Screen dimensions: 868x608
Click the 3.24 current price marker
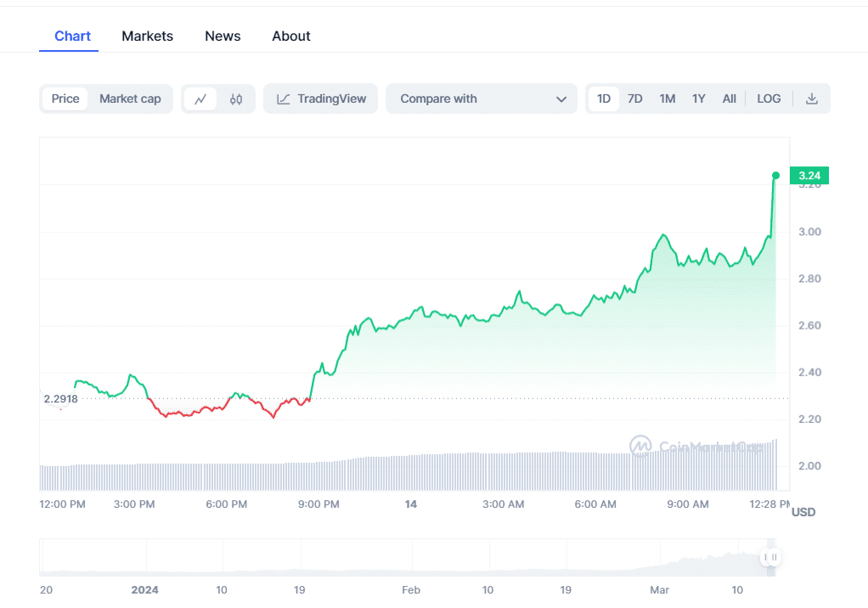coord(809,176)
